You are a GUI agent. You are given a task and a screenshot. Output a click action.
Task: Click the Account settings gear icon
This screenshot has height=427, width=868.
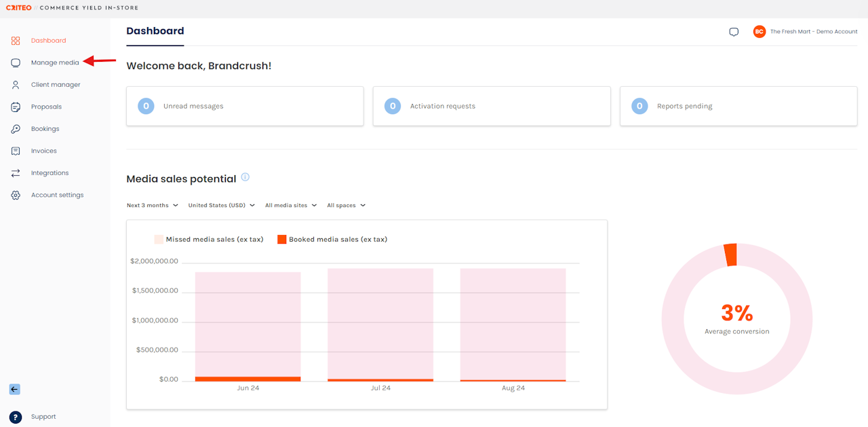pyautogui.click(x=16, y=195)
